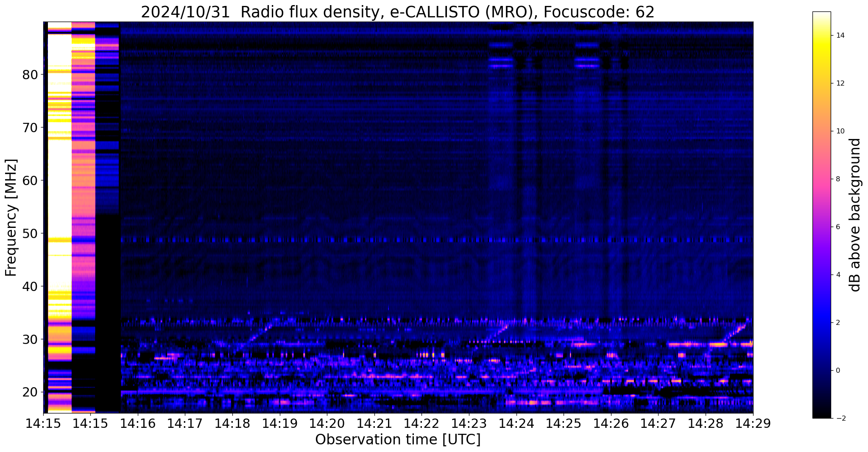Click the 30 MHz frequency tick label
Screen dimensions: 868x452
pyautogui.click(x=30, y=339)
